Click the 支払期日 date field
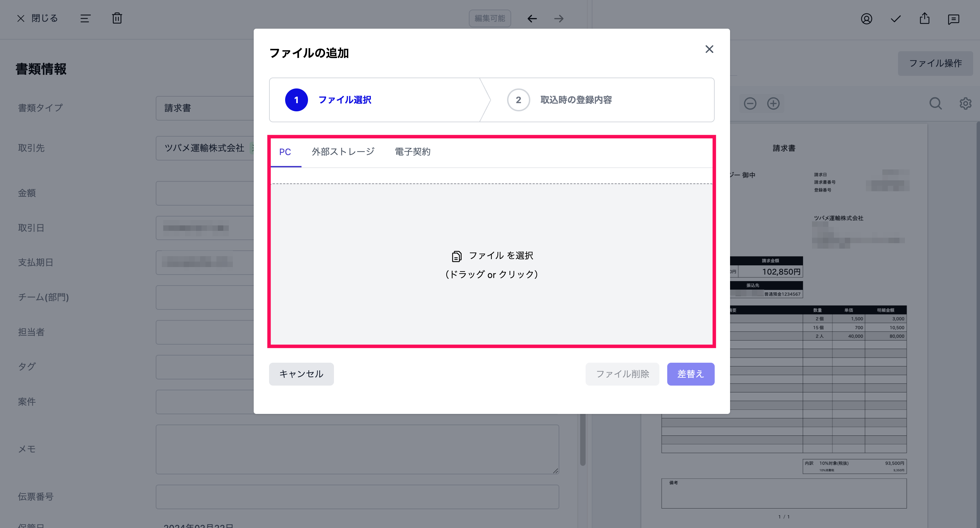This screenshot has width=980, height=528. 205,263
